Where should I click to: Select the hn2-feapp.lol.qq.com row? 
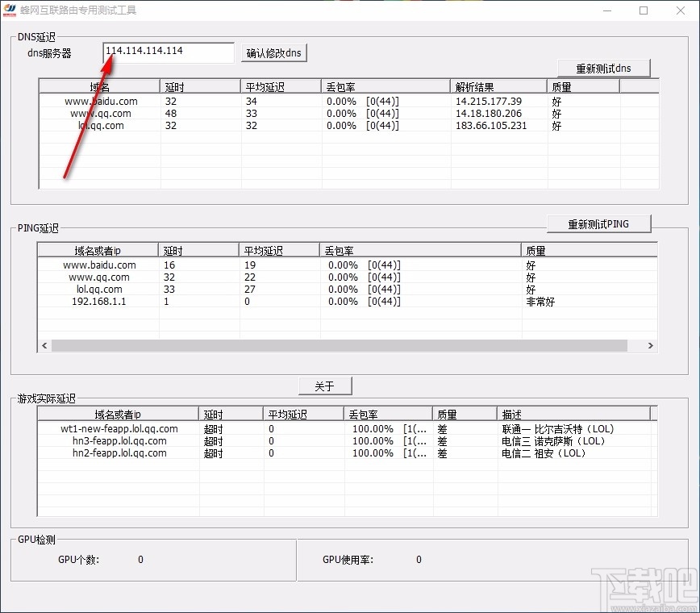click(118, 453)
